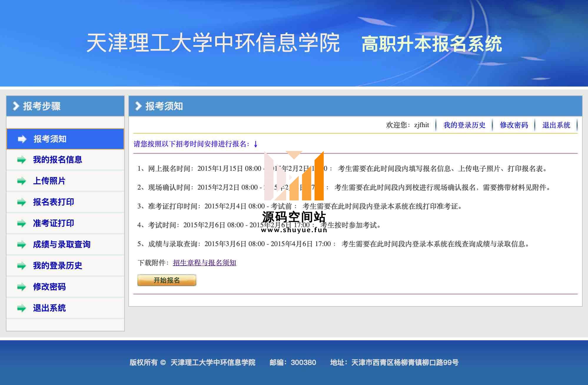Click chevron icon in 报考步骤 panel header

[16, 106]
